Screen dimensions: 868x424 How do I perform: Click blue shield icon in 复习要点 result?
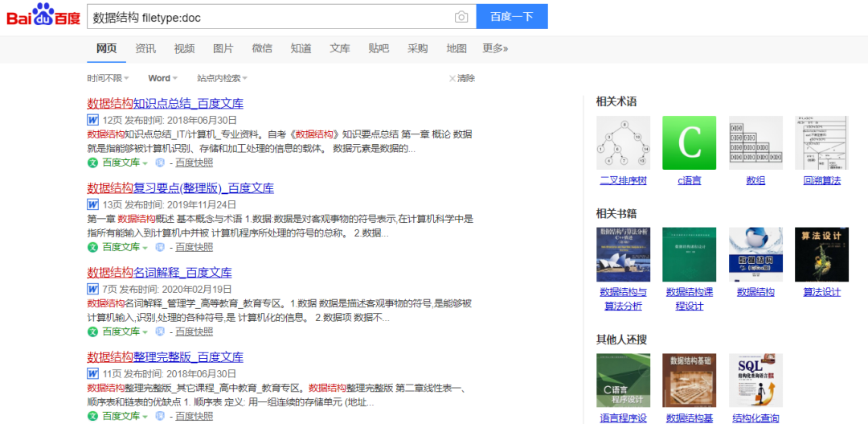(160, 247)
